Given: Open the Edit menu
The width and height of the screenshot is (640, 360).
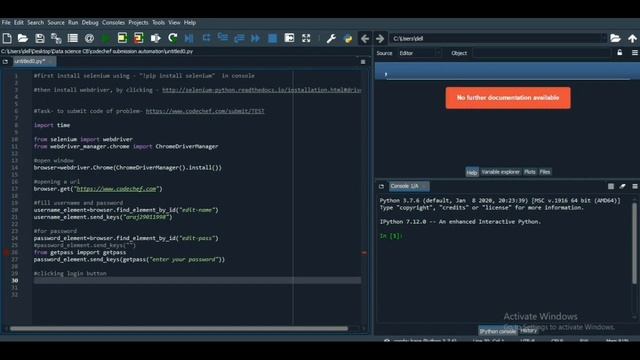Looking at the screenshot, I should (19, 22).
